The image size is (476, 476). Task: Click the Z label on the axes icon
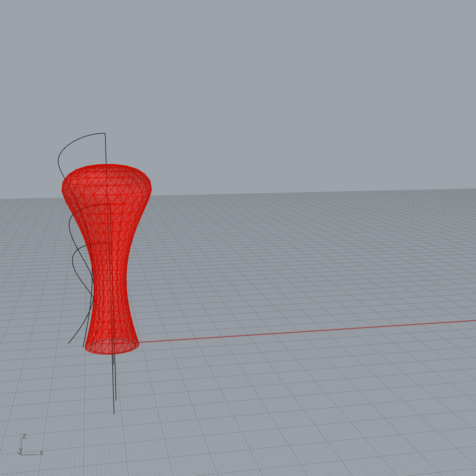tap(24, 436)
